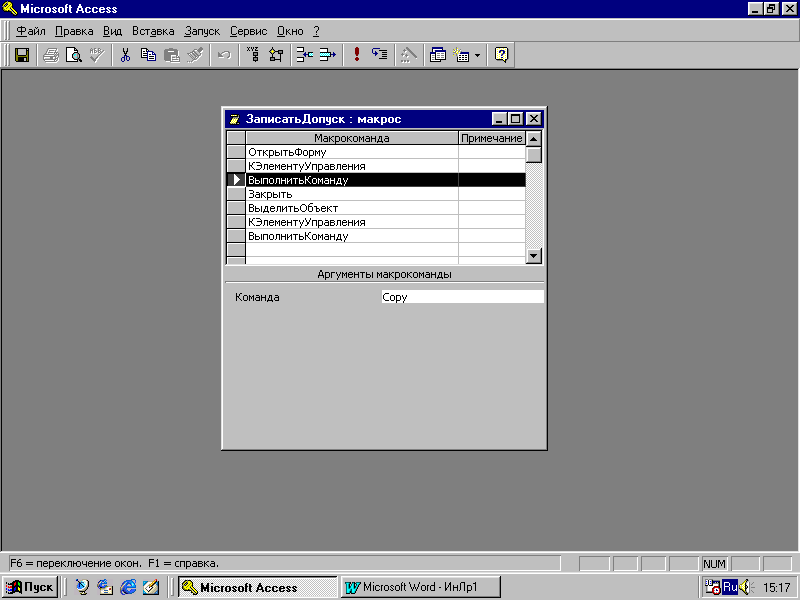The height and width of the screenshot is (600, 800).
Task: Click the Команда argument label
Action: tap(257, 297)
